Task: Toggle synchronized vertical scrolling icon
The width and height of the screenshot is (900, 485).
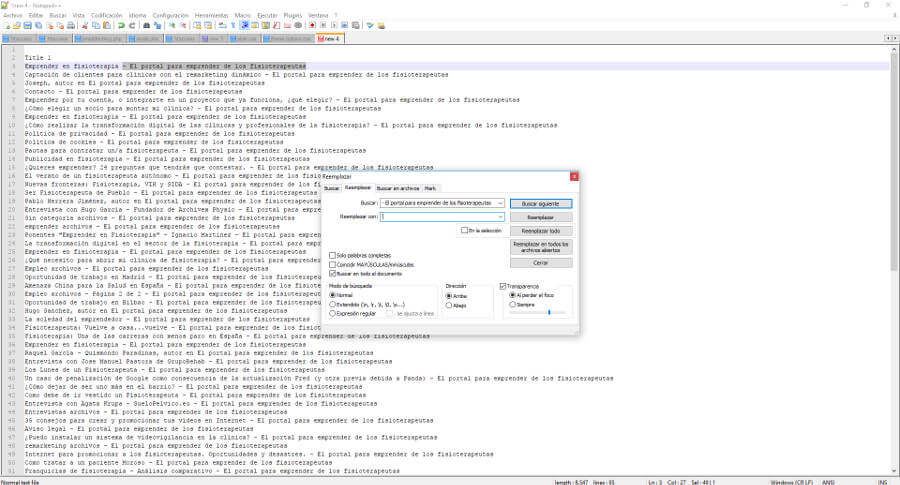Action: point(197,25)
